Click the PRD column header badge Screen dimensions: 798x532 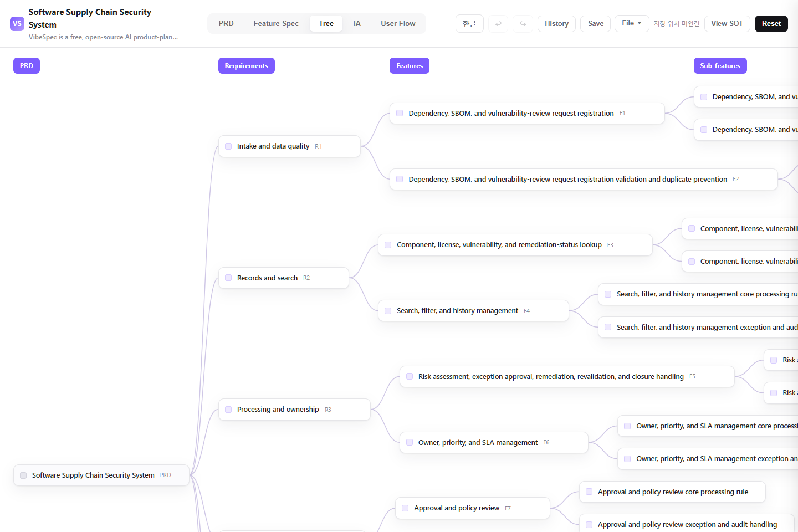(x=27, y=66)
